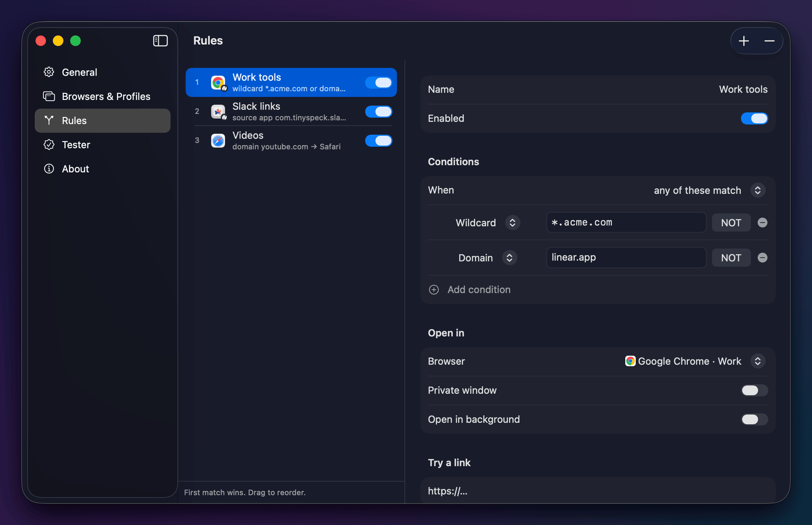Turn off the Enabled switch in details
The width and height of the screenshot is (812, 525).
pos(754,118)
